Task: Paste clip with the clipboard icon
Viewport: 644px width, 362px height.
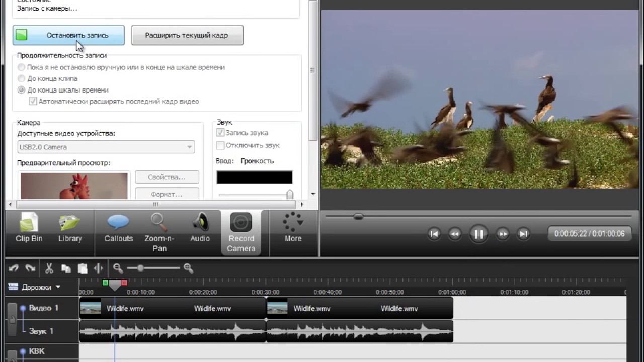Action: pos(83,268)
